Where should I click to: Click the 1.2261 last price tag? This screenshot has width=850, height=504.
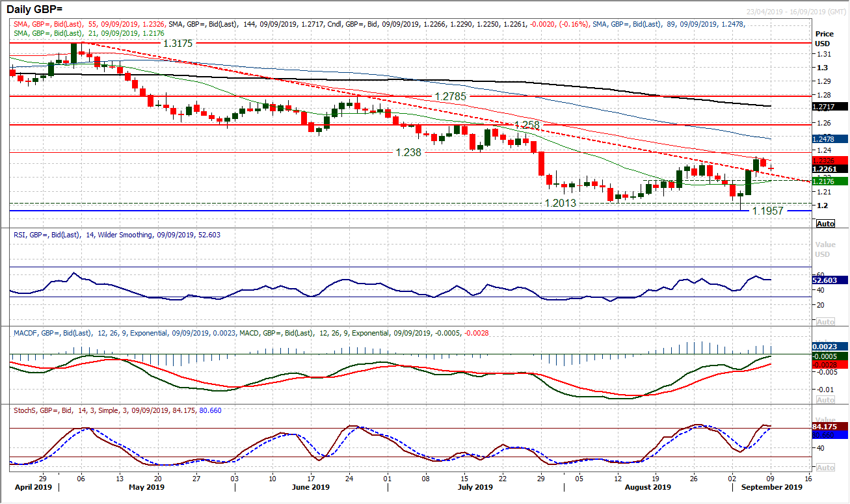(830, 168)
